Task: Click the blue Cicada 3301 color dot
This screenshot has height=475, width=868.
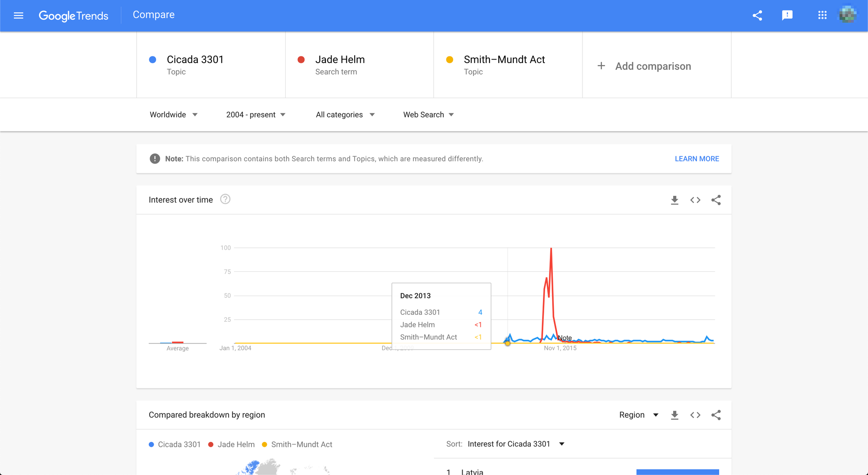Action: click(x=153, y=60)
